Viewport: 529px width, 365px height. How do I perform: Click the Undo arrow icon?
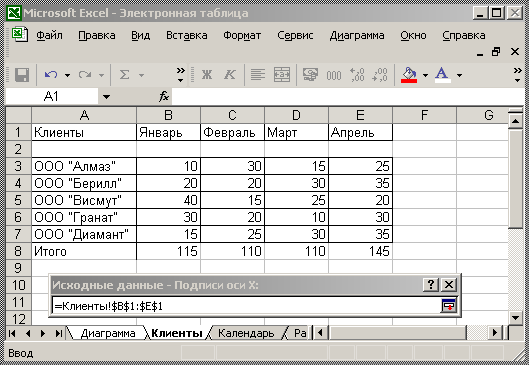51,75
